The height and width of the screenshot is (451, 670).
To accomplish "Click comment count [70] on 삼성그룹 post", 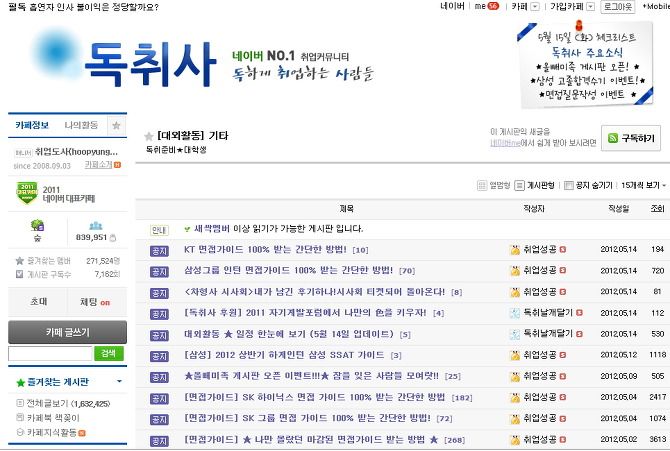I will click(x=407, y=271).
